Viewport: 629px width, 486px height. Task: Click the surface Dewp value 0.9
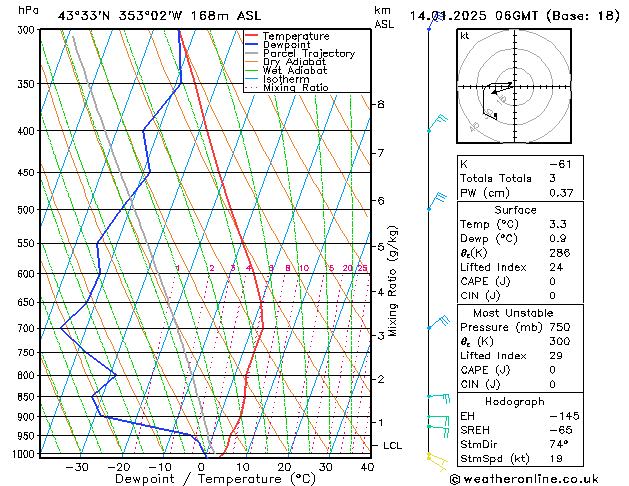558,239
